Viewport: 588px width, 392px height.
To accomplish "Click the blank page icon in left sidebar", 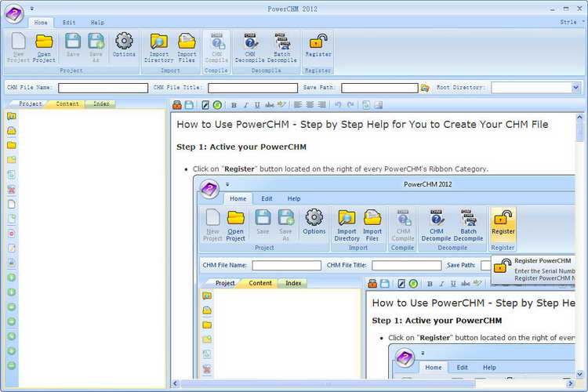I will coord(12,204).
